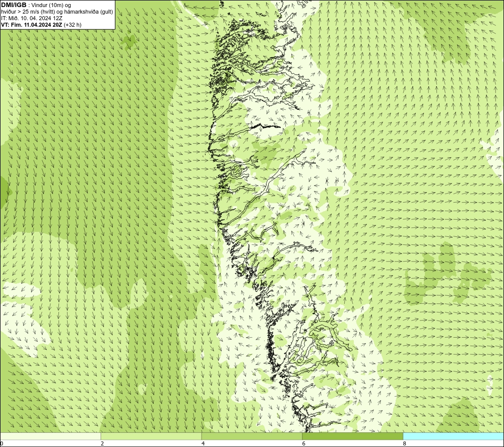Click the VT: Fim. 11.04.2024 20Z line

click(x=41, y=24)
